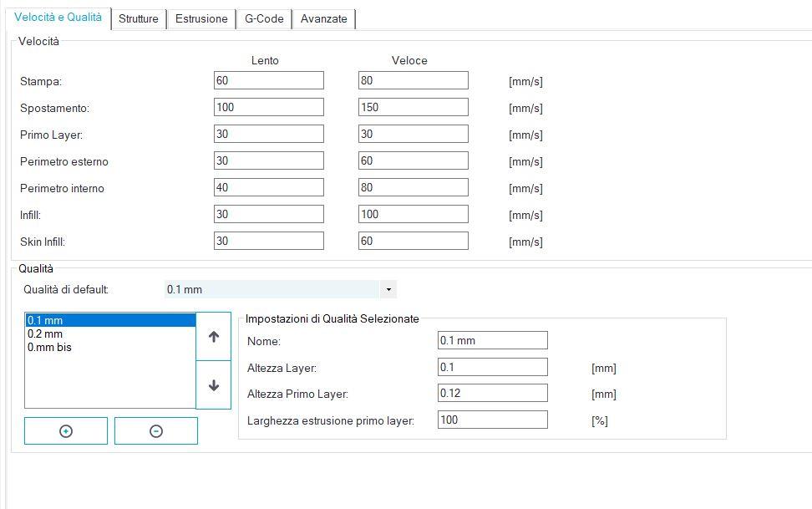Click the Infill Veloce speed field
This screenshot has width=812, height=509.
(x=414, y=214)
